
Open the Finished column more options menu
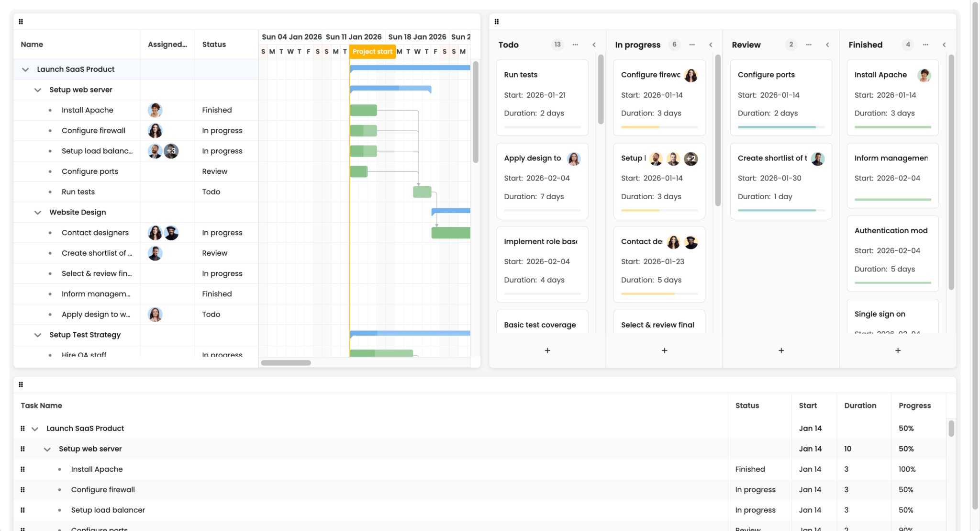coord(925,45)
